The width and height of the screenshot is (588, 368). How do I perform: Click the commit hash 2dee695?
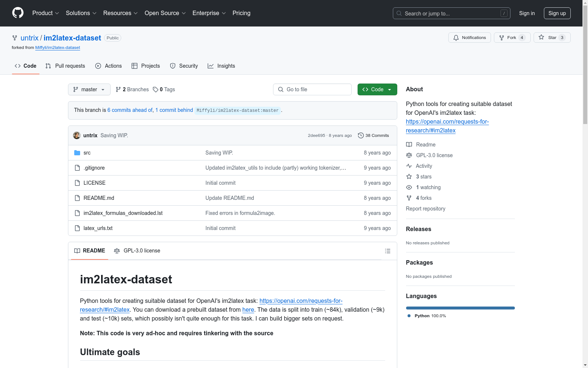316,135
